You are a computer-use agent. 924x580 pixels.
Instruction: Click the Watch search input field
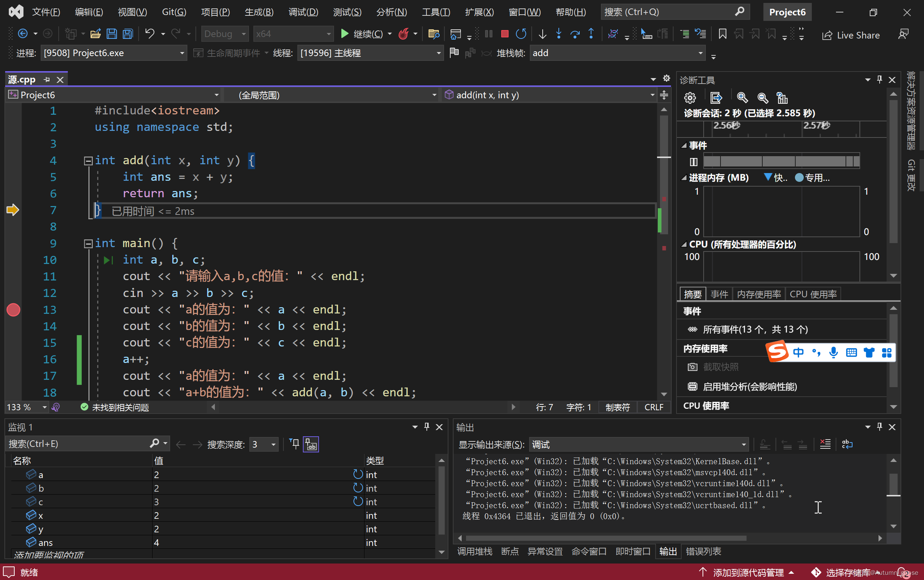click(x=77, y=444)
